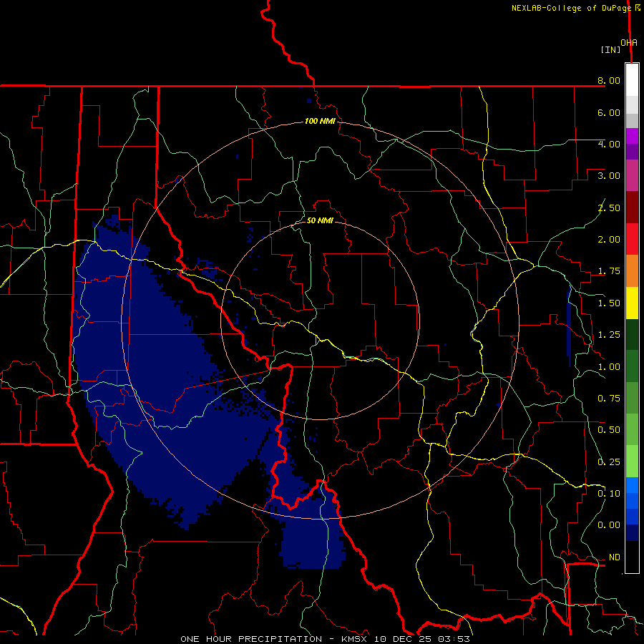Click the ONE HOUR PRECIPITATION title text
The height and width of the screenshot is (644, 644).
[x=251, y=639]
